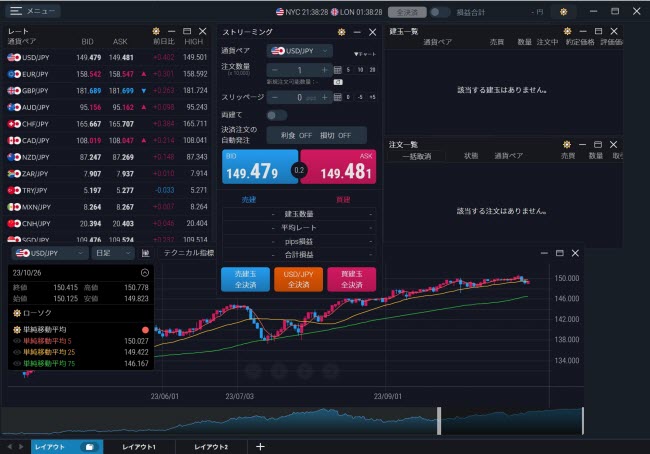The height and width of the screenshot is (454, 650).
Task: Click the red ASK 149.481 buy button
Action: click(338, 167)
